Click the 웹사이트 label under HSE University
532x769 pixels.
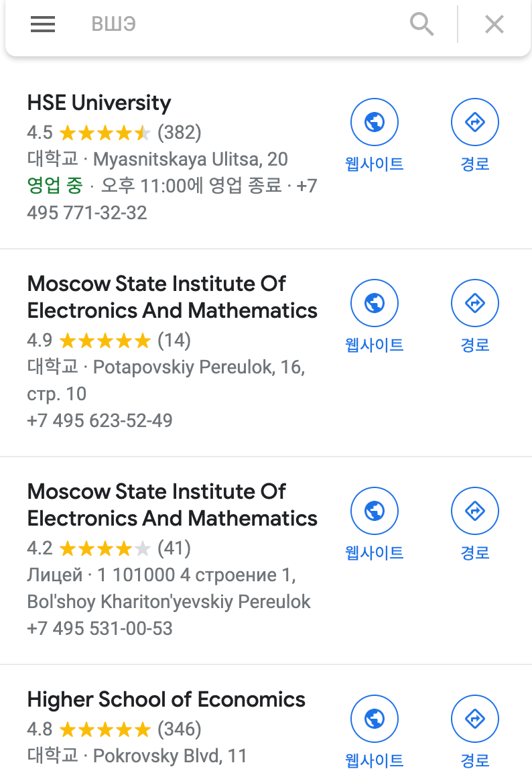[x=375, y=164]
